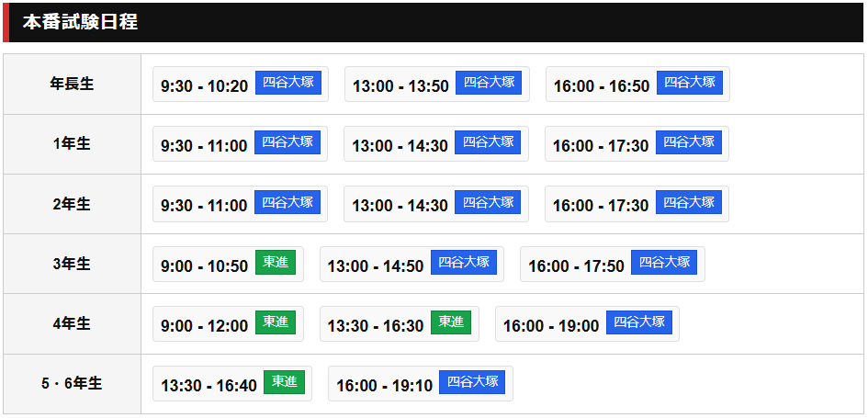The width and height of the screenshot is (868, 418).
Task: Click the 四谷大塚 badge next to 16:00 - 19:00
Action: pos(639,322)
